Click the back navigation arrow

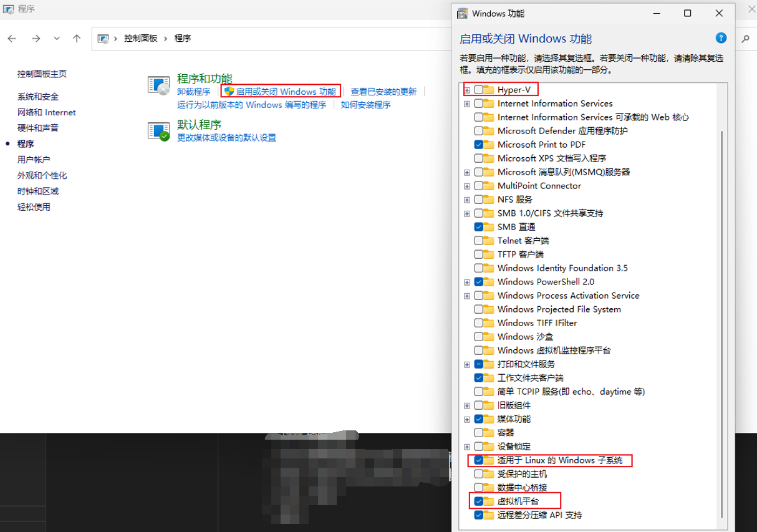click(x=12, y=38)
